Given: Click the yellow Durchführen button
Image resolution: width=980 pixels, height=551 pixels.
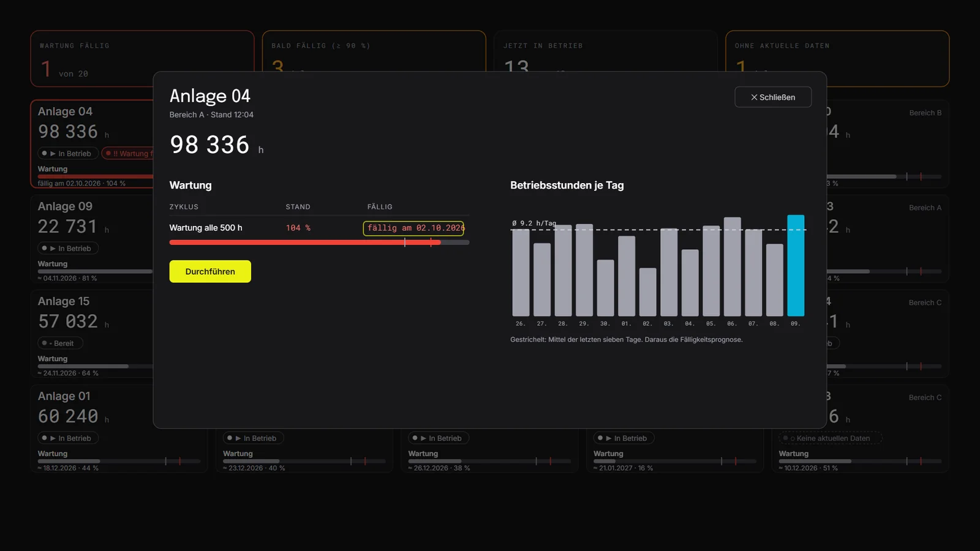Looking at the screenshot, I should click(210, 271).
